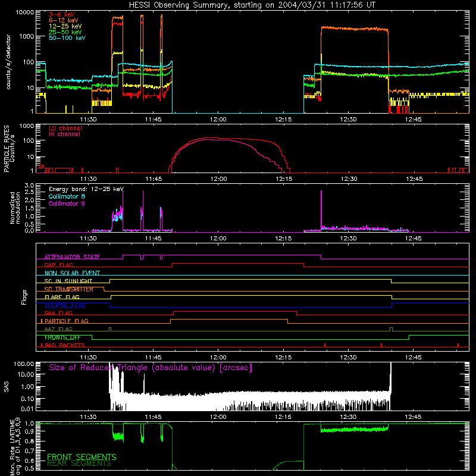
Task: Click the ECLIPSE FLAG label
Action: click(65, 305)
